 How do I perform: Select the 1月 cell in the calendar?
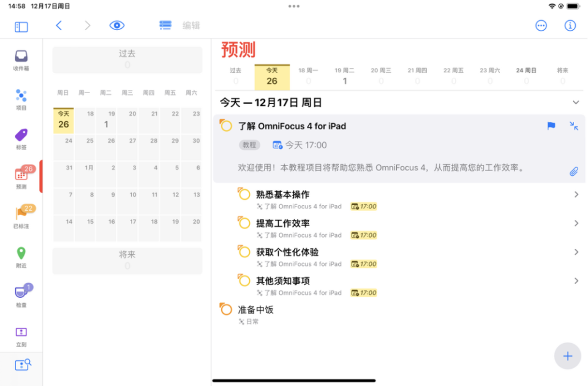(x=85, y=175)
